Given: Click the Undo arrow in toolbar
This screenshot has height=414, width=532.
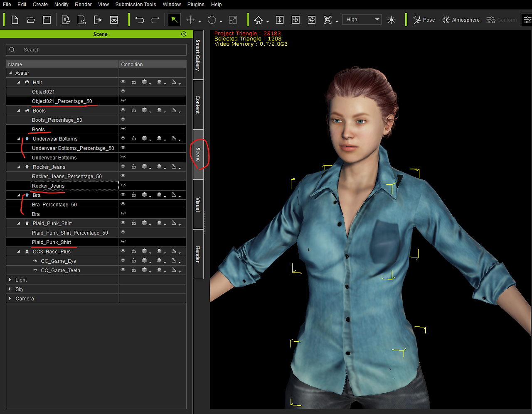Looking at the screenshot, I should (140, 20).
